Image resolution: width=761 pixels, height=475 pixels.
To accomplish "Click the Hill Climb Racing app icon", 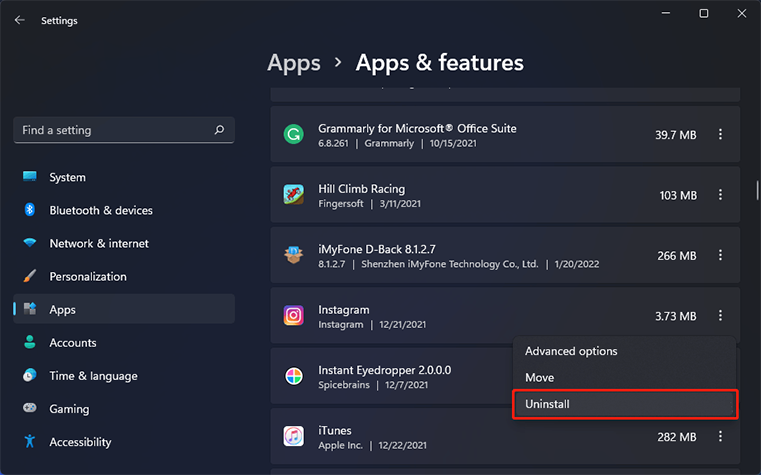I will [x=294, y=195].
